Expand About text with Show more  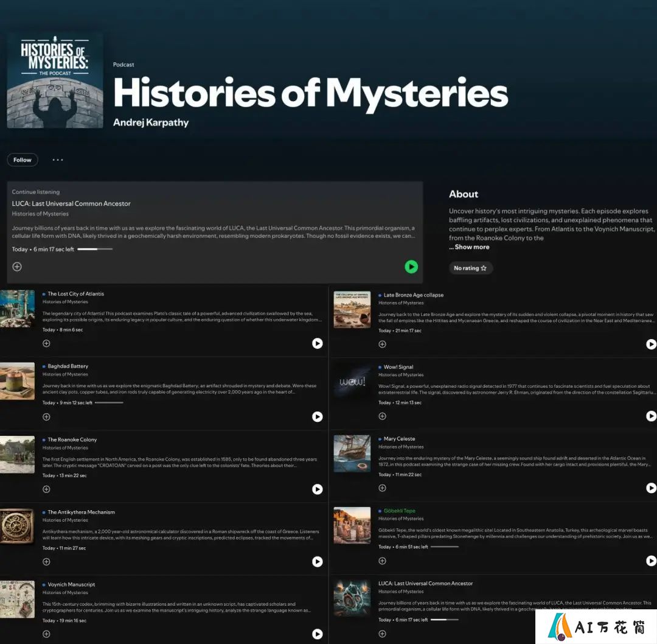pos(472,247)
